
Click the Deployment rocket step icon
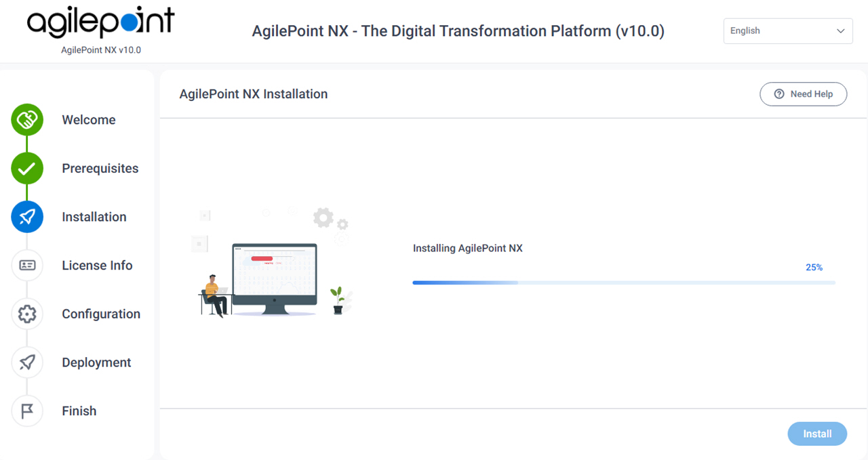[27, 362]
